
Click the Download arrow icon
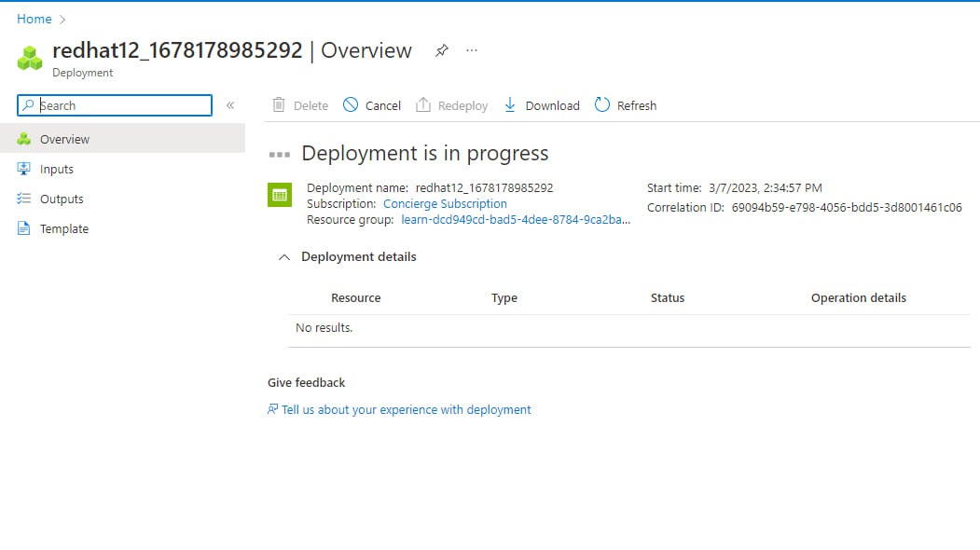point(510,105)
